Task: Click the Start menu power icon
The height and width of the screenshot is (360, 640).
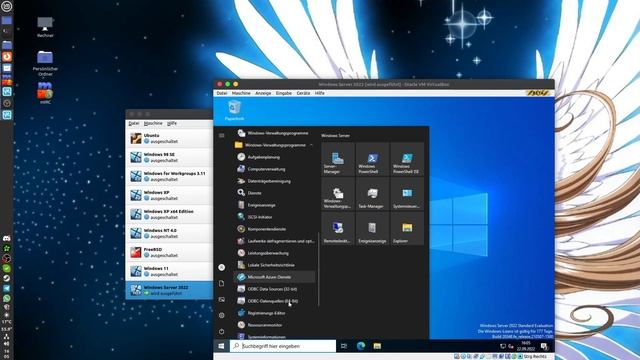Action: click(222, 331)
